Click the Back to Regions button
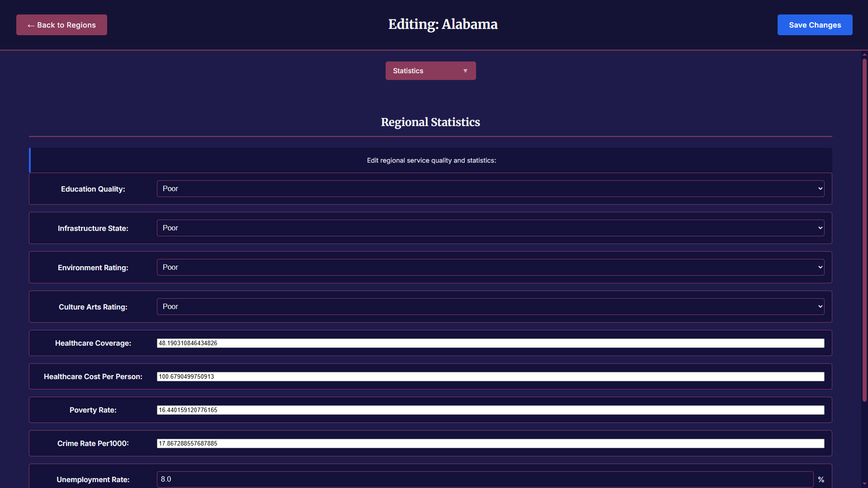Viewport: 868px width, 488px height. tap(61, 25)
